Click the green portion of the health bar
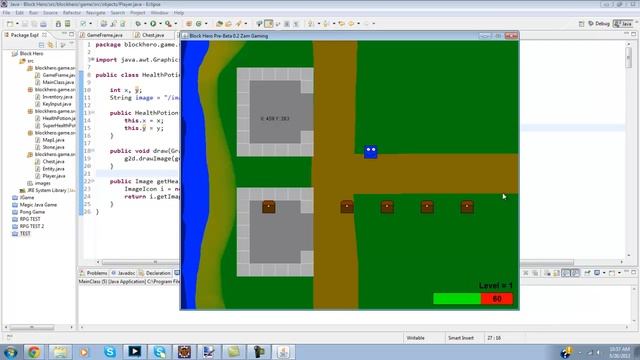This screenshot has height=360, width=640. [x=457, y=299]
